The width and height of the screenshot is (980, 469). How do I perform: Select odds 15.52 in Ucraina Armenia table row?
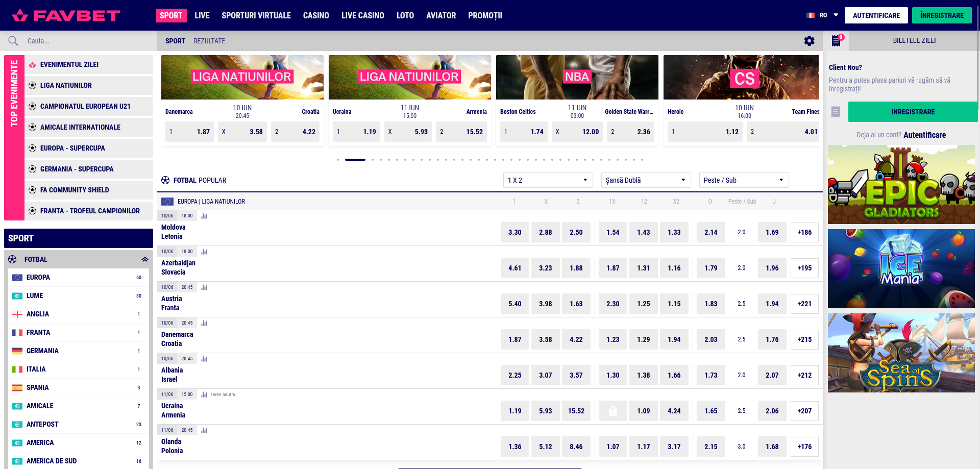(x=576, y=411)
